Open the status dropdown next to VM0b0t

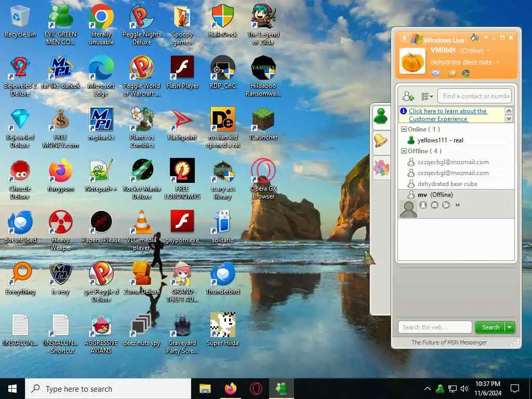pyautogui.click(x=488, y=50)
